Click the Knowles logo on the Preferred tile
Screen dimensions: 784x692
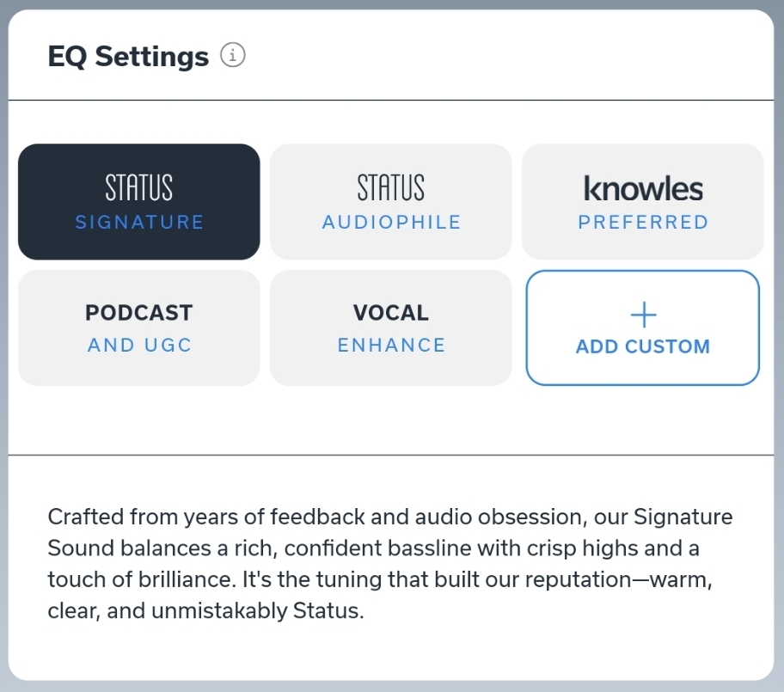(643, 188)
